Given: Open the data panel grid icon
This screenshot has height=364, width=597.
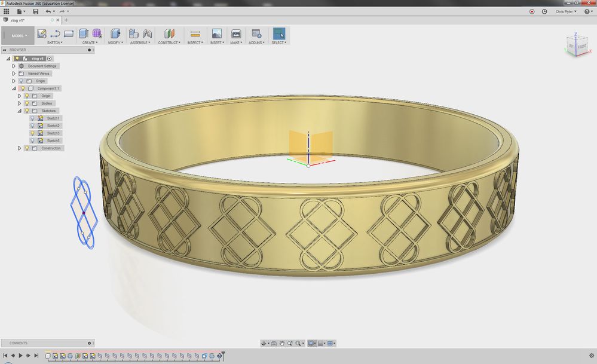Looking at the screenshot, I should click(7, 11).
